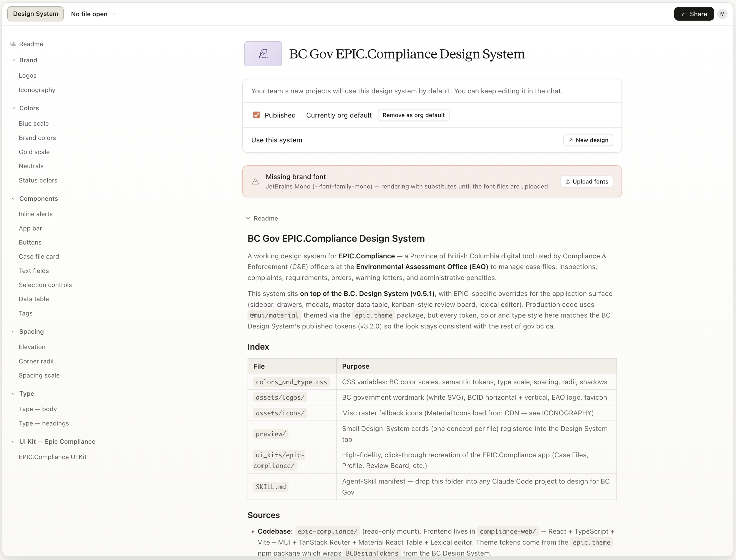Select Data table component

(34, 299)
